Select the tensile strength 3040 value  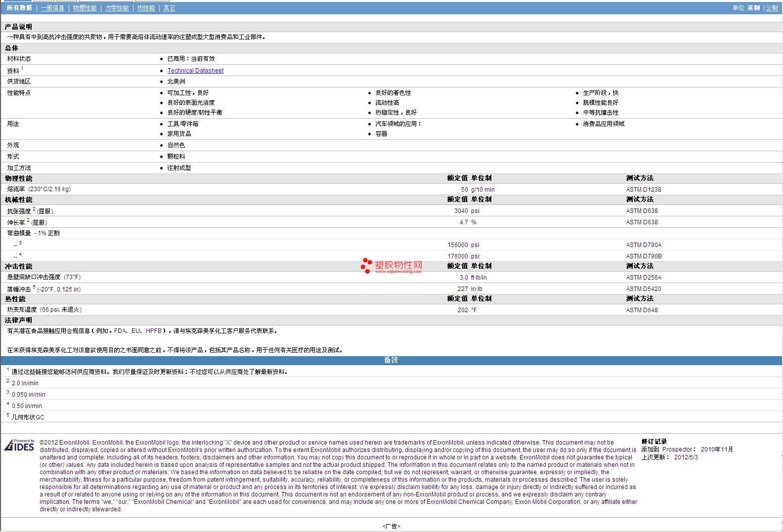click(x=461, y=211)
